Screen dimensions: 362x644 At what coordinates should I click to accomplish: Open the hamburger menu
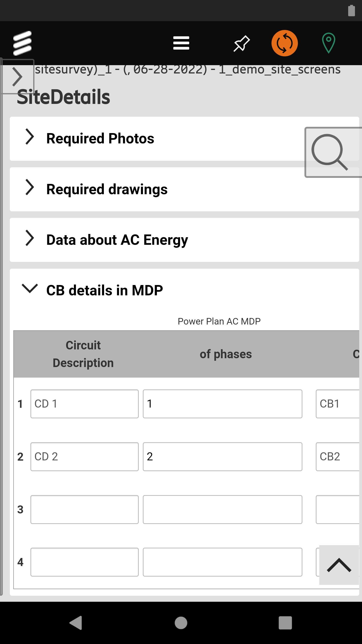pos(181,43)
